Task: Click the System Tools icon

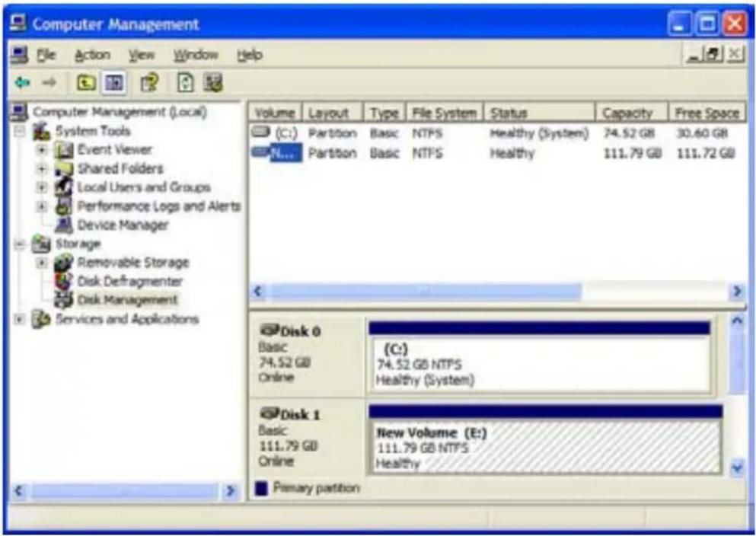Action: pos(41,131)
